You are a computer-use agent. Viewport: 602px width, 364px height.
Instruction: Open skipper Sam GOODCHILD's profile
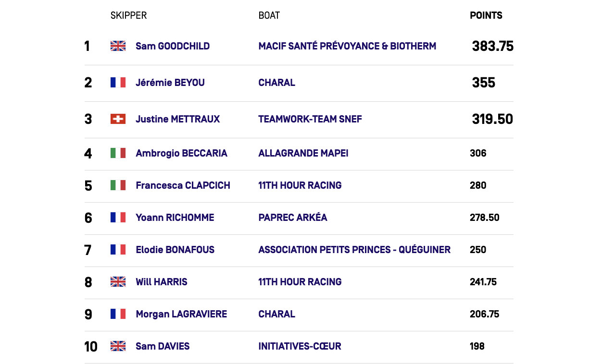[173, 46]
